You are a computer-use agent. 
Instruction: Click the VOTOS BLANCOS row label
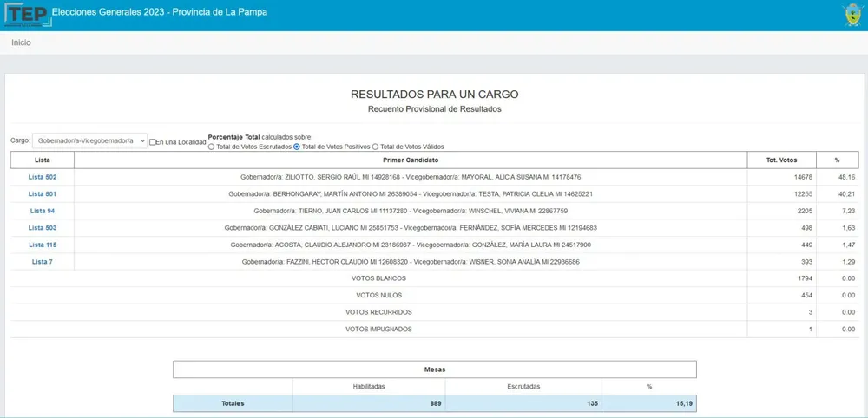coord(378,278)
